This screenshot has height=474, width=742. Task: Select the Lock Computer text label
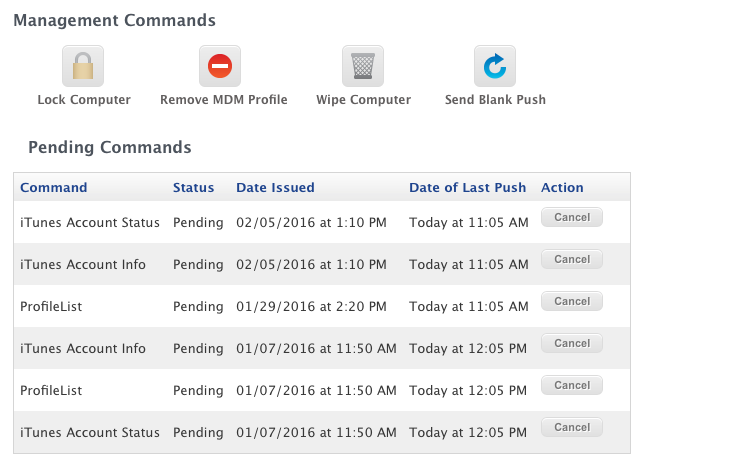coord(84,100)
